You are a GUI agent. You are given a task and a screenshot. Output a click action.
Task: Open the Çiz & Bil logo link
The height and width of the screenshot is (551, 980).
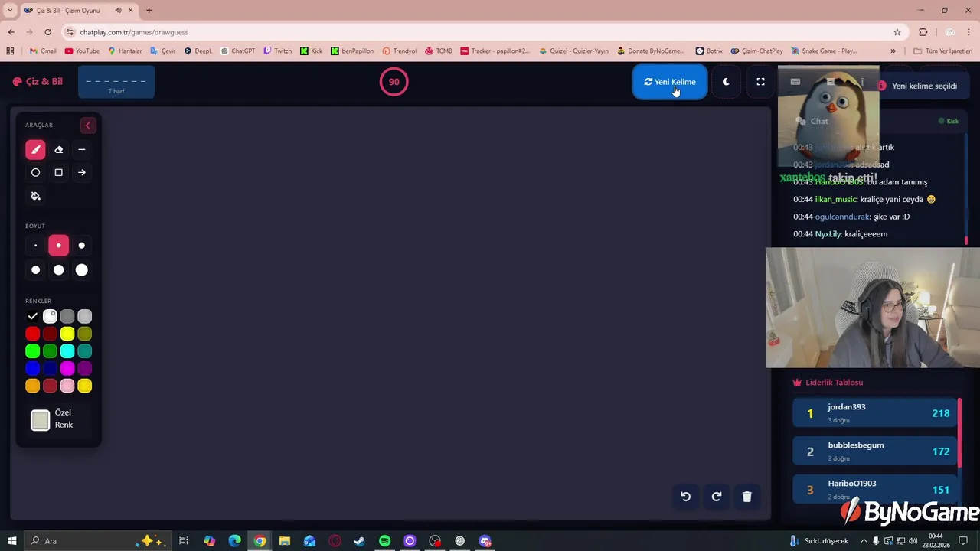[x=38, y=82]
